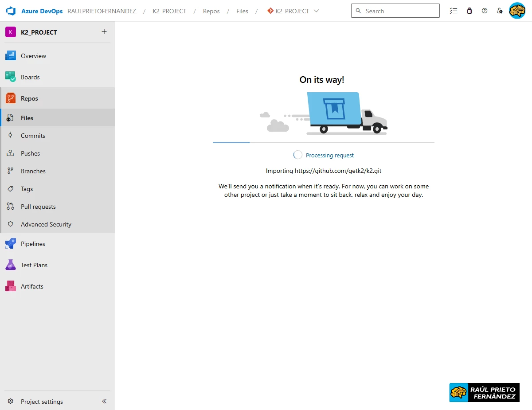Create new project with the plus icon
The image size is (532, 410).
point(104,32)
